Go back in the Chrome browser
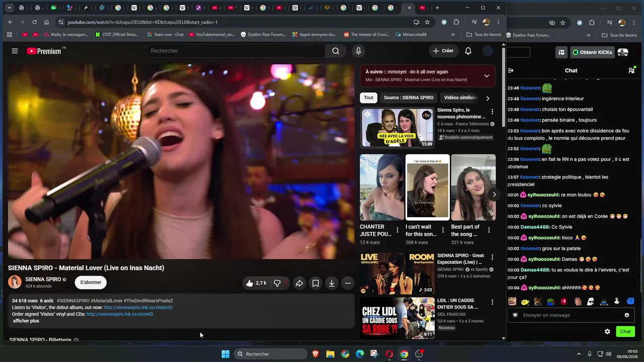Viewport: 644px width, 362px height. point(10,22)
